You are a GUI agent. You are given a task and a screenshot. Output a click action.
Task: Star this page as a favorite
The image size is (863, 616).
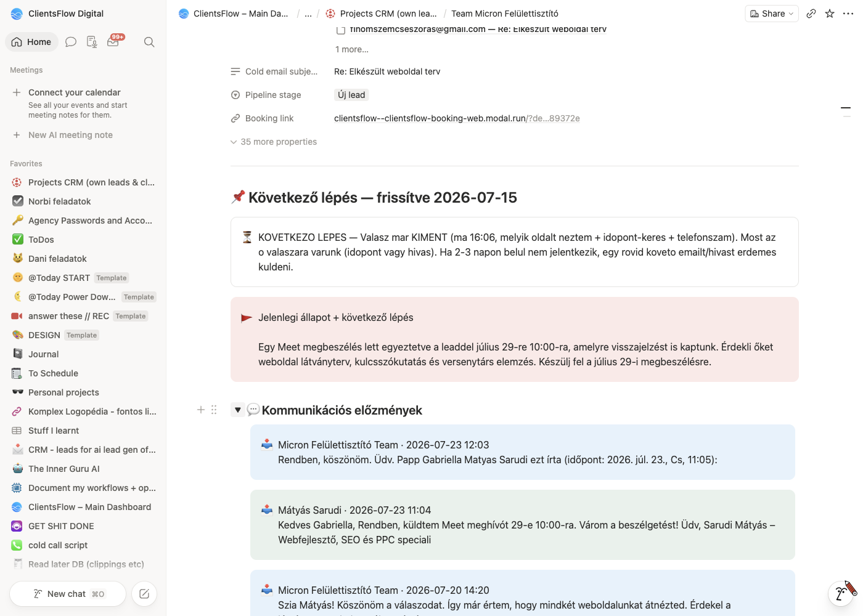830,14
